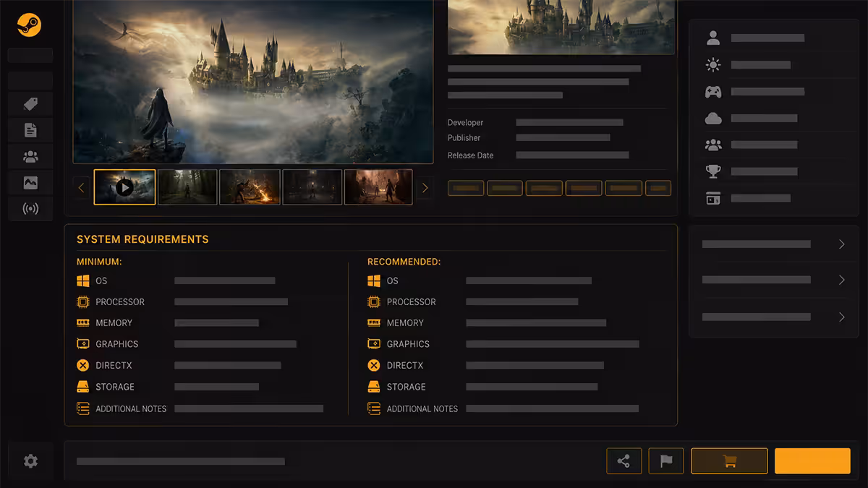Open settings gear in sidebar
This screenshot has height=488, width=868.
(30, 461)
